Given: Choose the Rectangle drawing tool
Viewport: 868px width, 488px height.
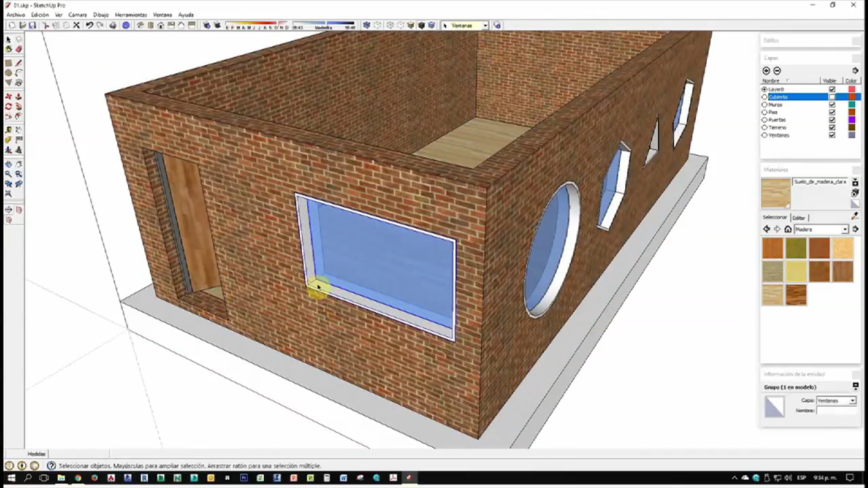Looking at the screenshot, I should click(9, 63).
